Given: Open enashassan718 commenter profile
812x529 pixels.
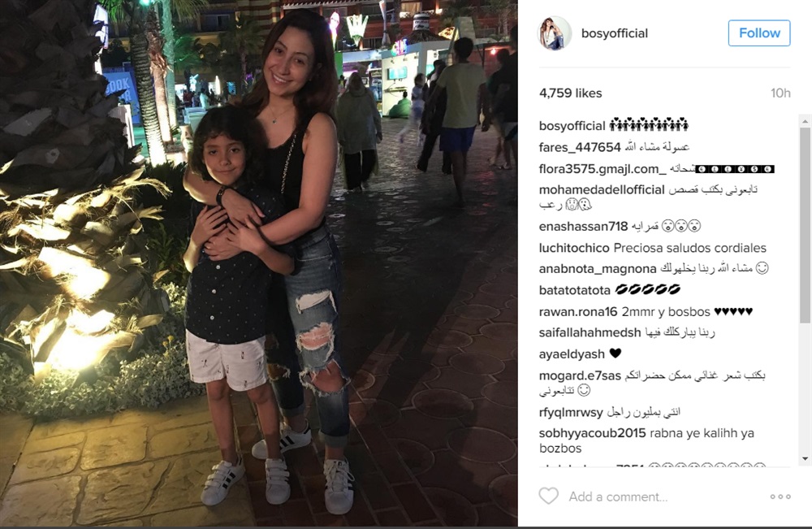Looking at the screenshot, I should click(583, 227).
